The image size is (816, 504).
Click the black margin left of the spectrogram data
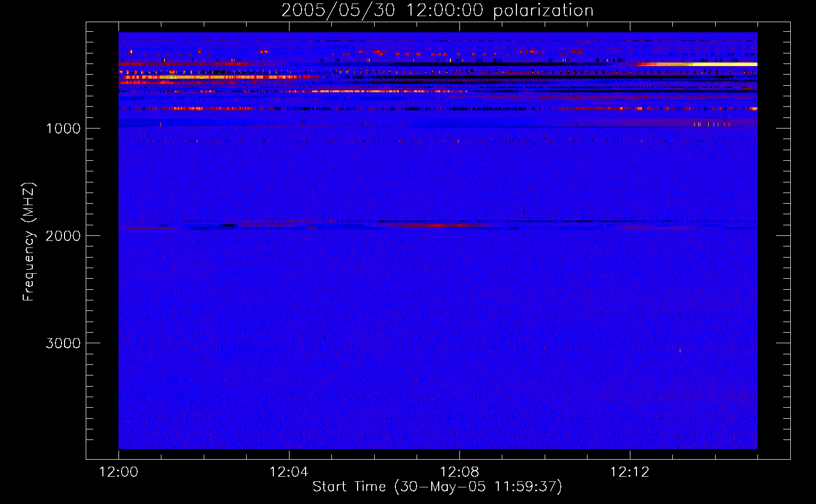102,240
